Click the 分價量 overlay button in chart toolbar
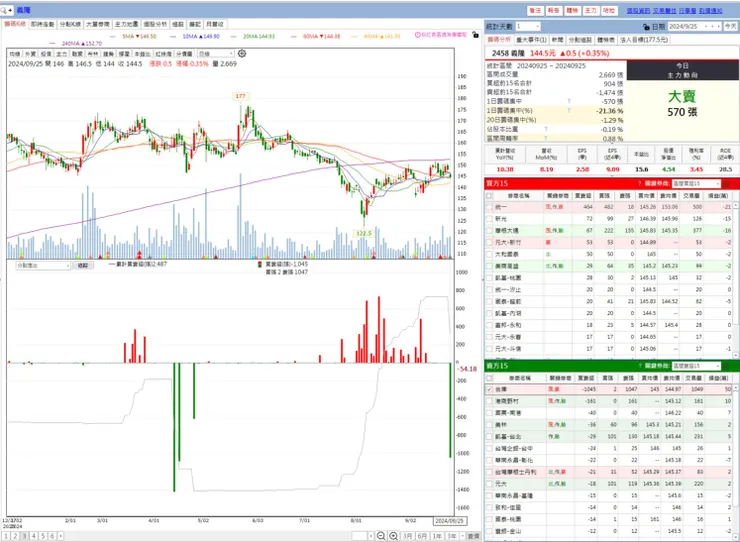740x542 pixels. tap(184, 54)
